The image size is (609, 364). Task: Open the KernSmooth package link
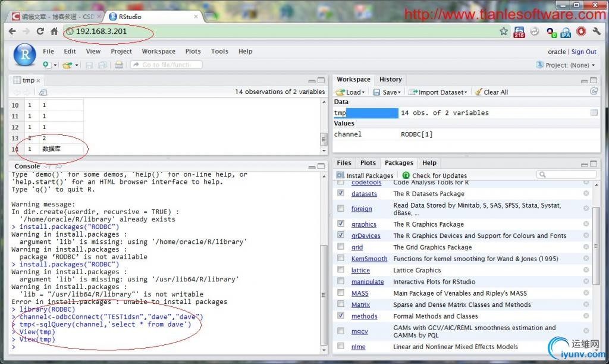click(369, 259)
